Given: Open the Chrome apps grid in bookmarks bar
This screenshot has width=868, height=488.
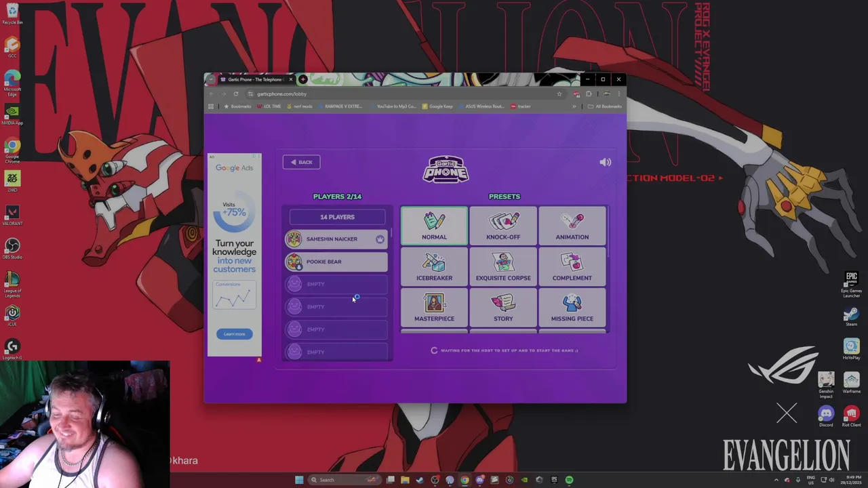Looking at the screenshot, I should click(x=211, y=106).
